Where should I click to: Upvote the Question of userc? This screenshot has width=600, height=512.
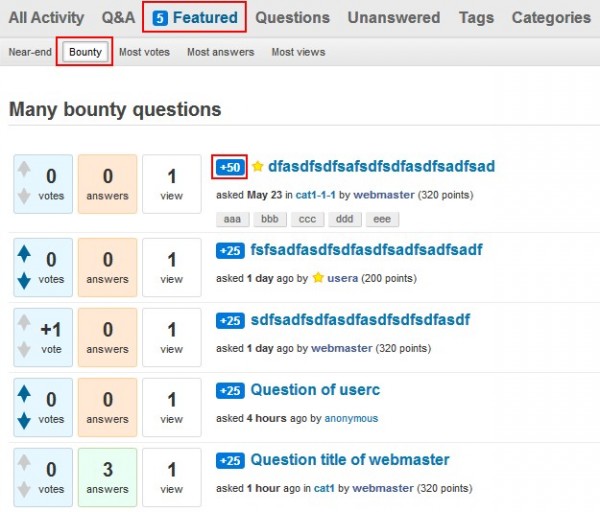(24, 394)
